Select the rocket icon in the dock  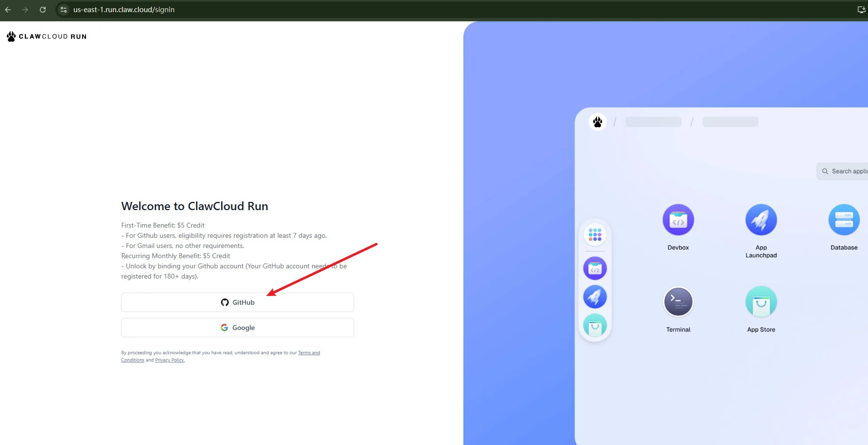point(595,297)
